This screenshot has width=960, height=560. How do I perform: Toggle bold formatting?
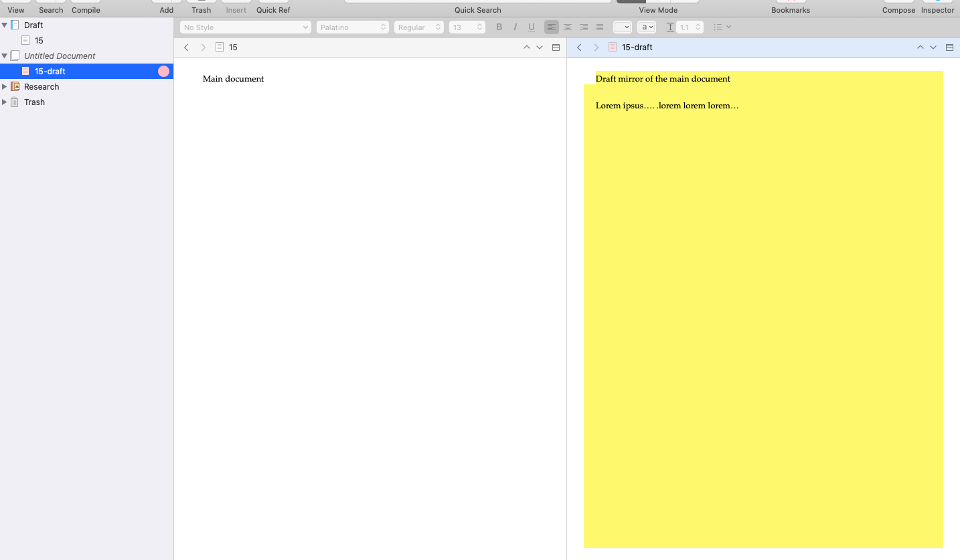499,27
